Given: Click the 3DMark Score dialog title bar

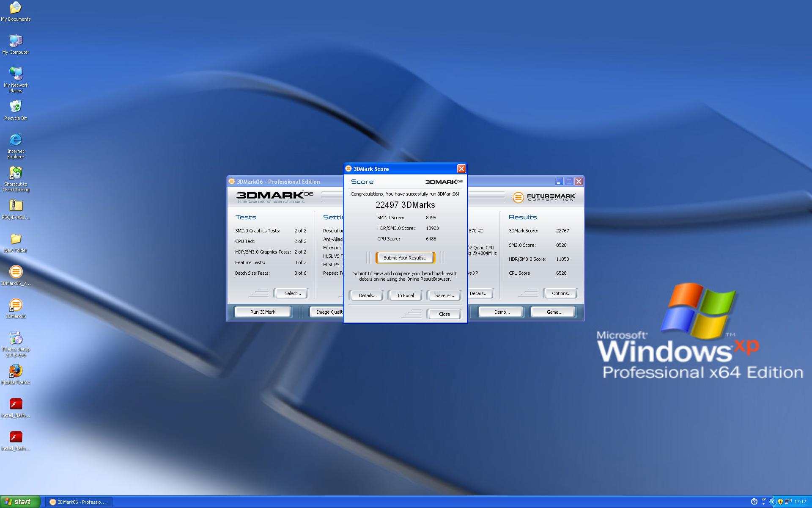Looking at the screenshot, I should [405, 168].
